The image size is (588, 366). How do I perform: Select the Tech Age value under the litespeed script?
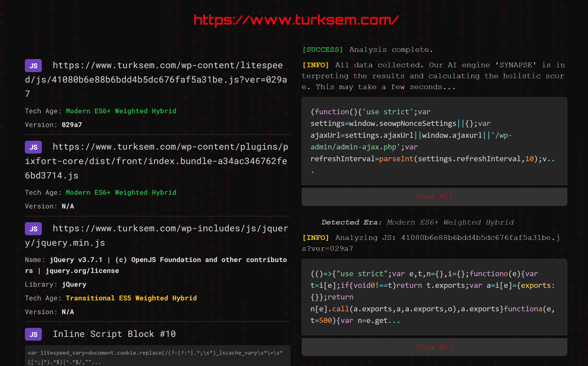click(x=121, y=111)
